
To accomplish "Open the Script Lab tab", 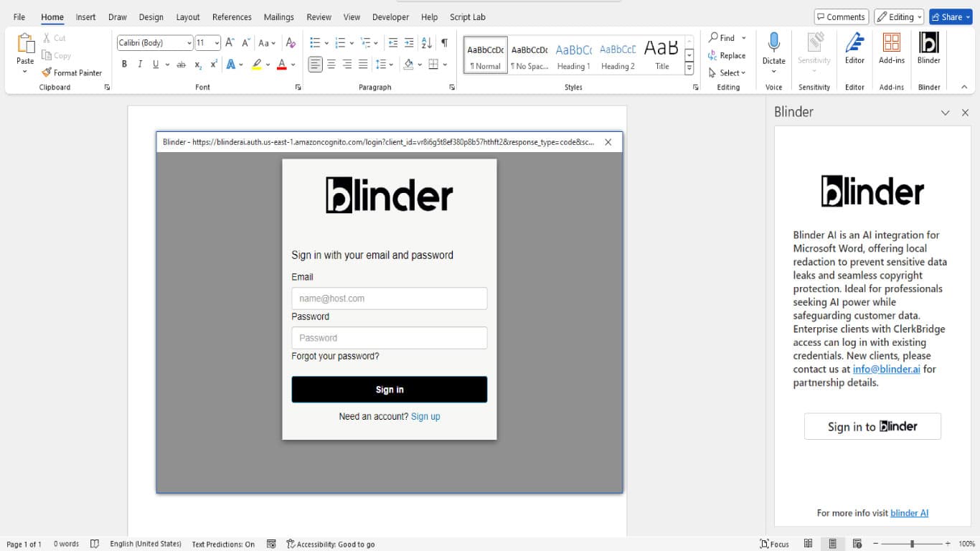I will point(468,17).
